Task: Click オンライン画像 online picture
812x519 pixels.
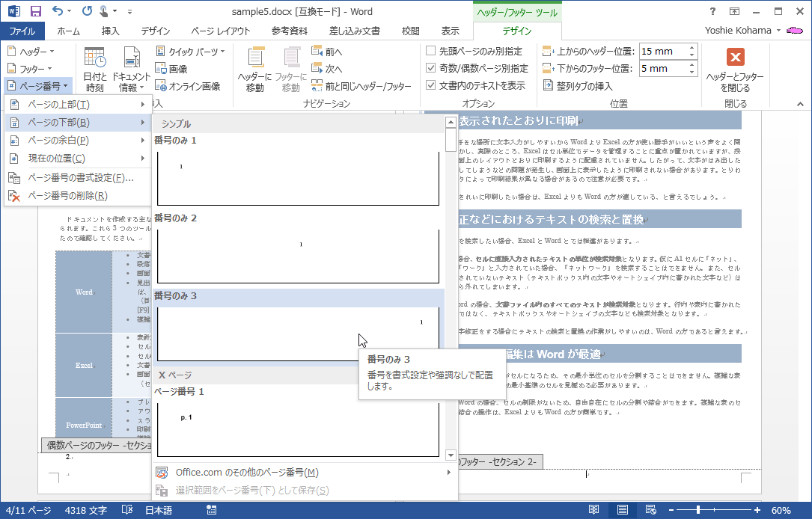Action: (x=188, y=86)
